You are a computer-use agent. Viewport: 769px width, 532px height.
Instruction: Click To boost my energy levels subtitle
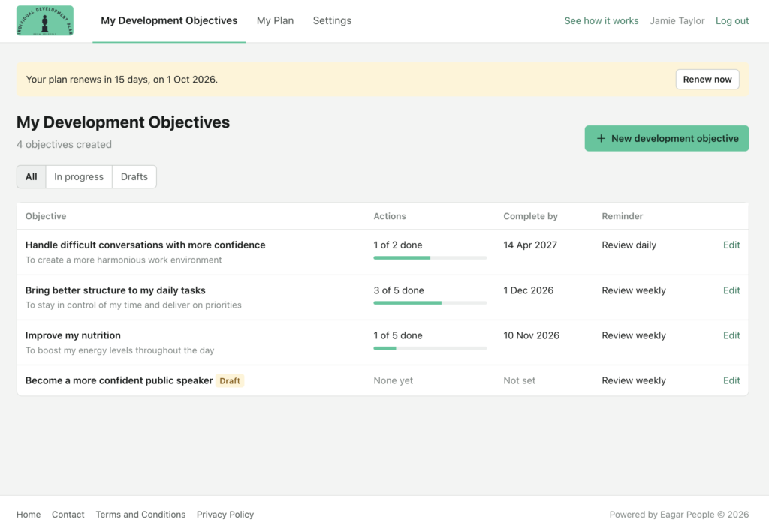tap(119, 350)
